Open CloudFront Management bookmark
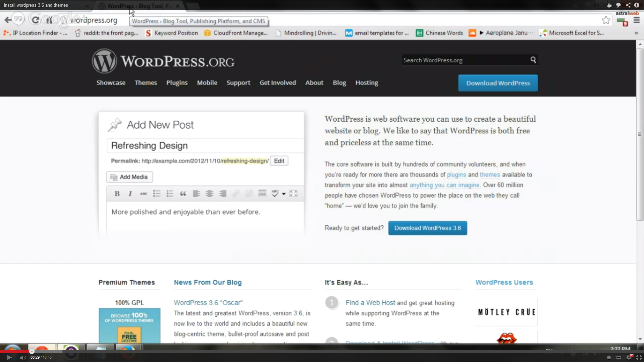 [236, 33]
